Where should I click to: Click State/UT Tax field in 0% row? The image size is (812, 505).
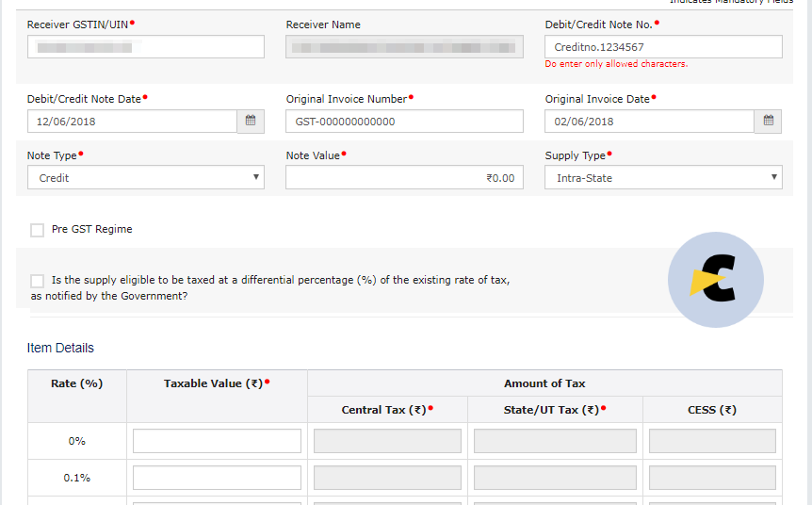point(555,441)
